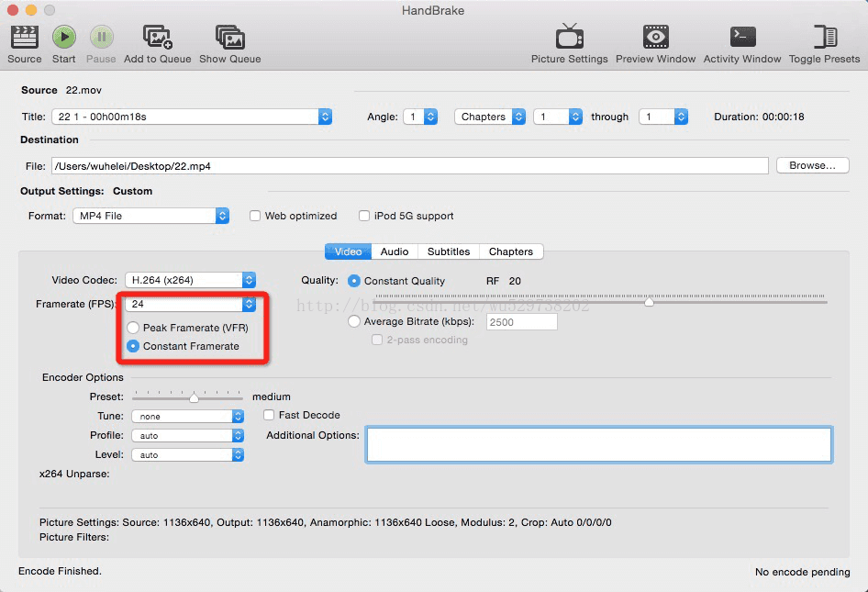
Task: Click the 'Picture Filters:' label
Action: click(x=74, y=537)
